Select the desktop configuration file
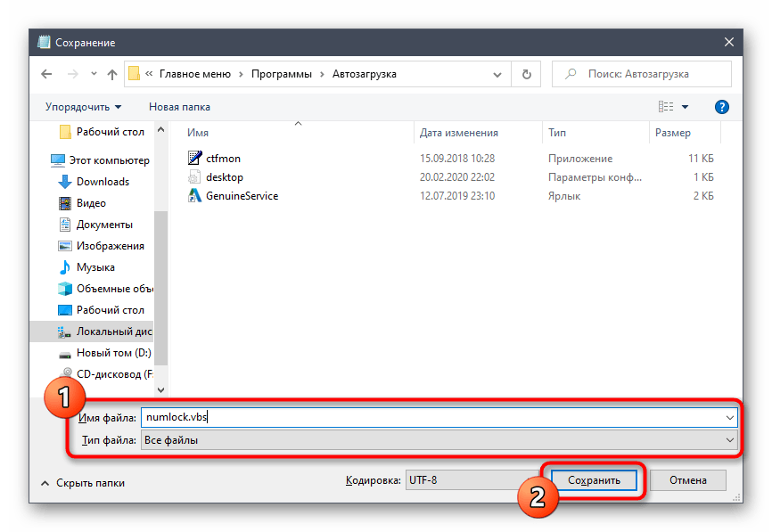Image resolution: width=772 pixels, height=532 pixels. coord(224,176)
